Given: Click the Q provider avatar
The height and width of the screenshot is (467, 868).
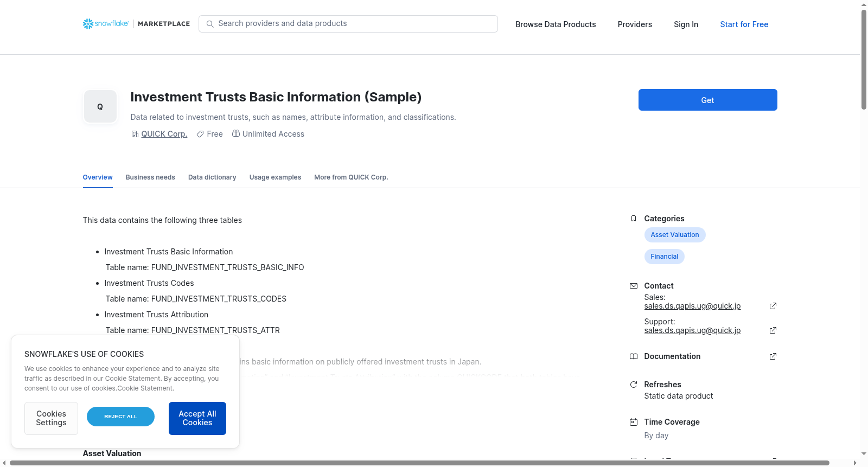Looking at the screenshot, I should (x=100, y=106).
